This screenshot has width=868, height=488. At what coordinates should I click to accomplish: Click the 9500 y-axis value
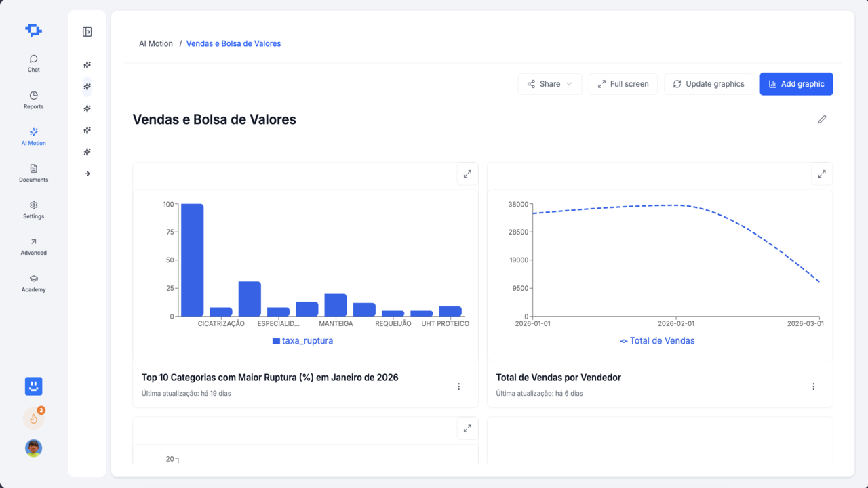521,288
